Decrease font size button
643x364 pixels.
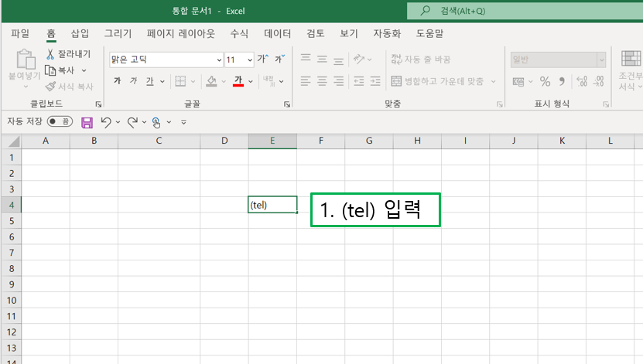pyautogui.click(x=279, y=59)
